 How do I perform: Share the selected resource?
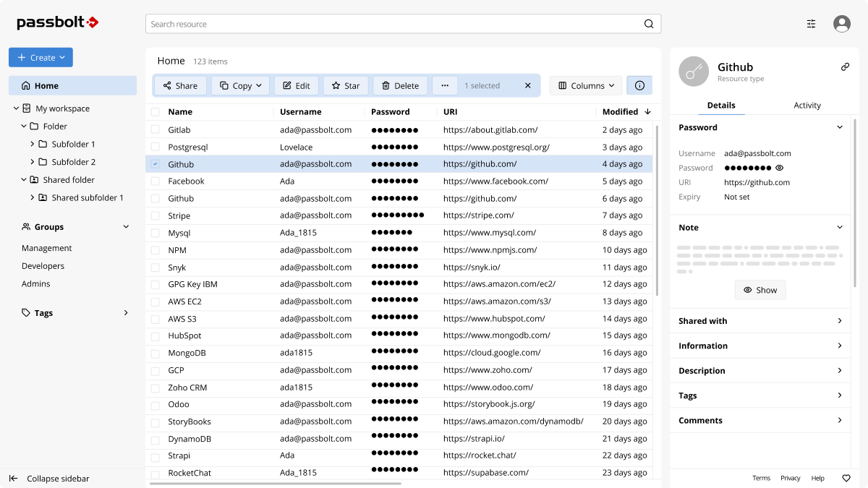[x=180, y=85]
